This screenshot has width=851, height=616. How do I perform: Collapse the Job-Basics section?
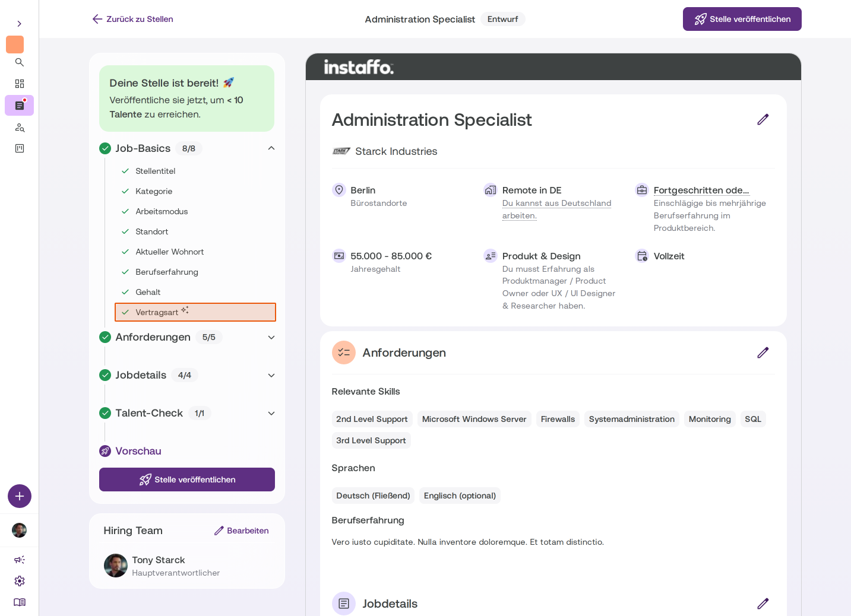coord(271,148)
